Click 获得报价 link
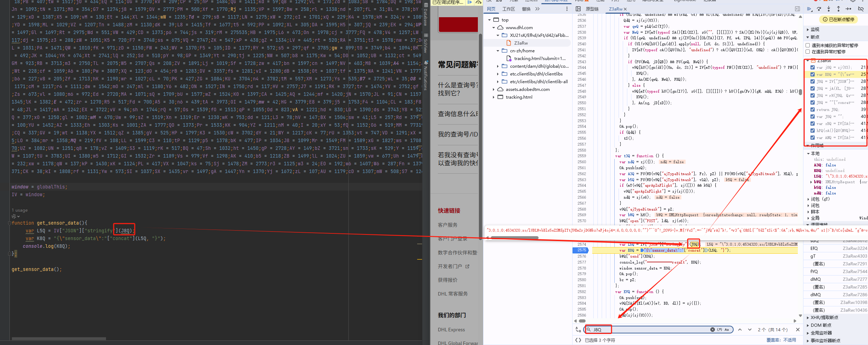This screenshot has height=345, width=868. pyautogui.click(x=448, y=280)
